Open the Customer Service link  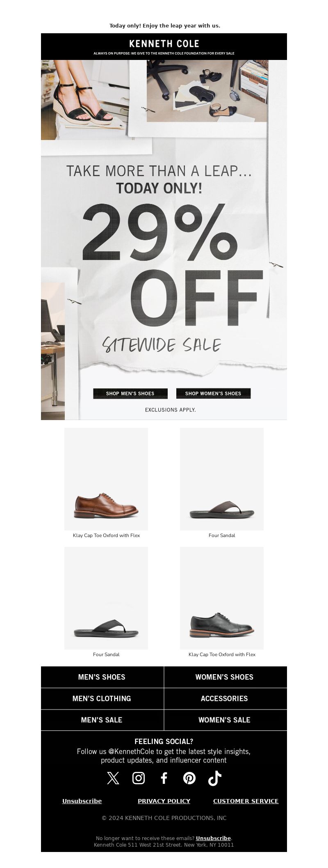[246, 801]
